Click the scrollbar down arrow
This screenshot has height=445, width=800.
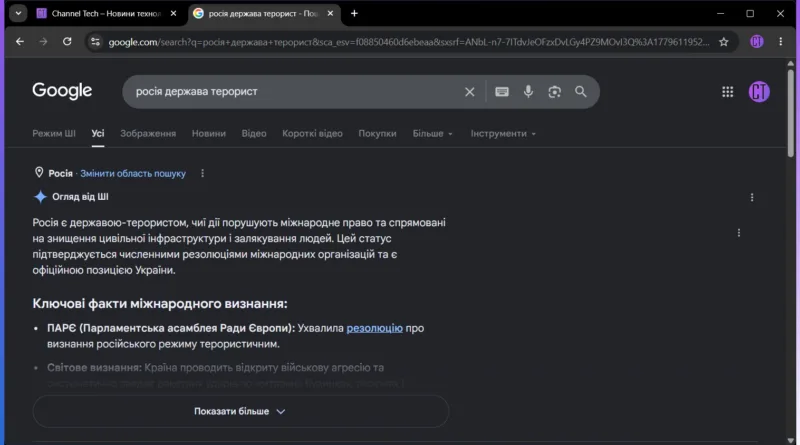[x=790, y=440]
